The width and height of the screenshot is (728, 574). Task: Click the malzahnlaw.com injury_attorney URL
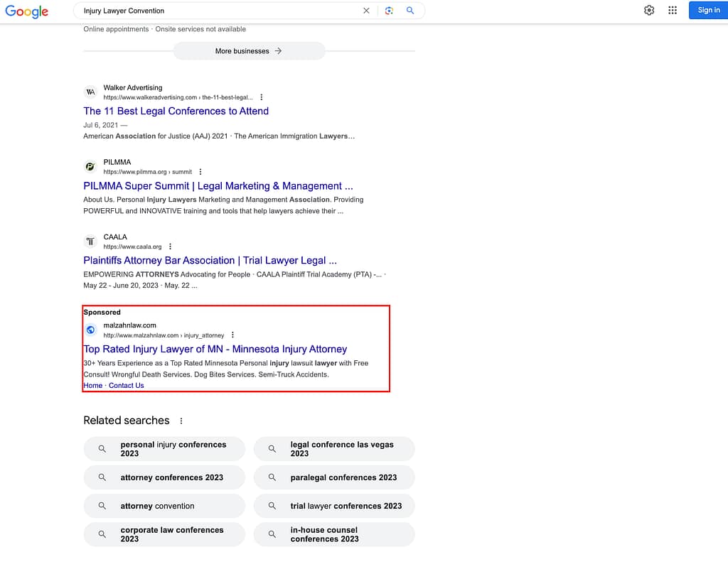click(x=164, y=335)
